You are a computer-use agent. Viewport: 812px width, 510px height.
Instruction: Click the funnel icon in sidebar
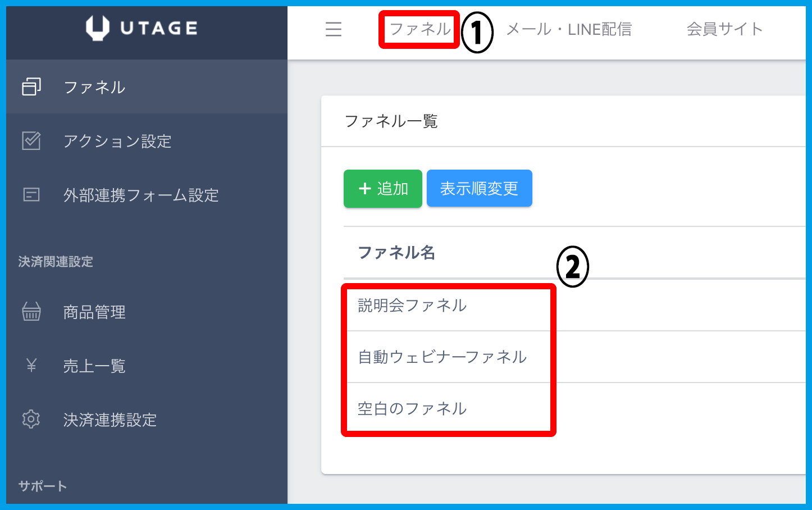31,87
